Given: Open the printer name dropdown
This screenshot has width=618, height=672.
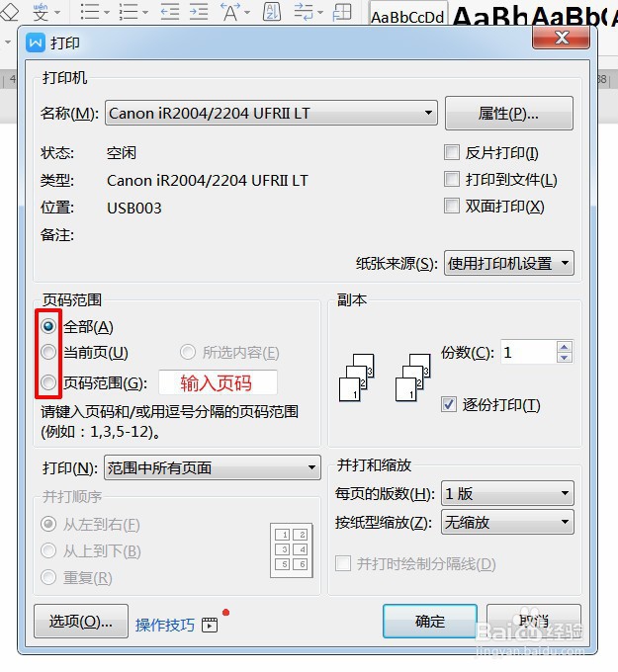Looking at the screenshot, I should [271, 113].
